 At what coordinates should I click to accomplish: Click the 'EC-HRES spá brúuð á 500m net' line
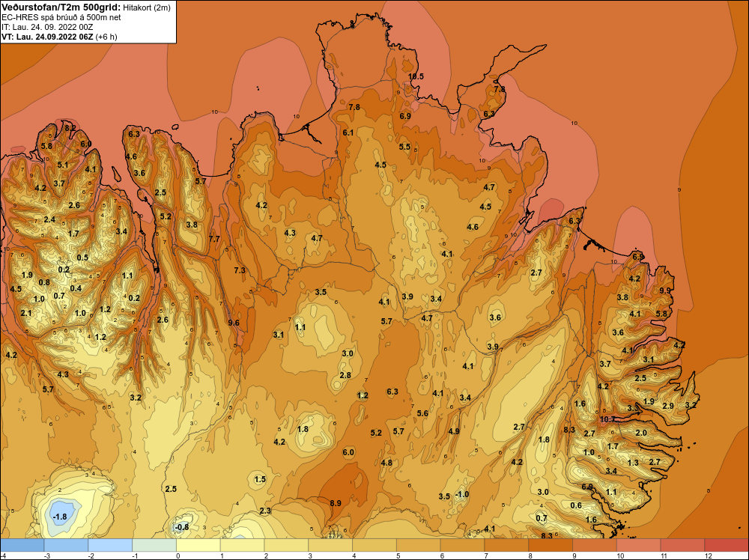pyautogui.click(x=61, y=17)
